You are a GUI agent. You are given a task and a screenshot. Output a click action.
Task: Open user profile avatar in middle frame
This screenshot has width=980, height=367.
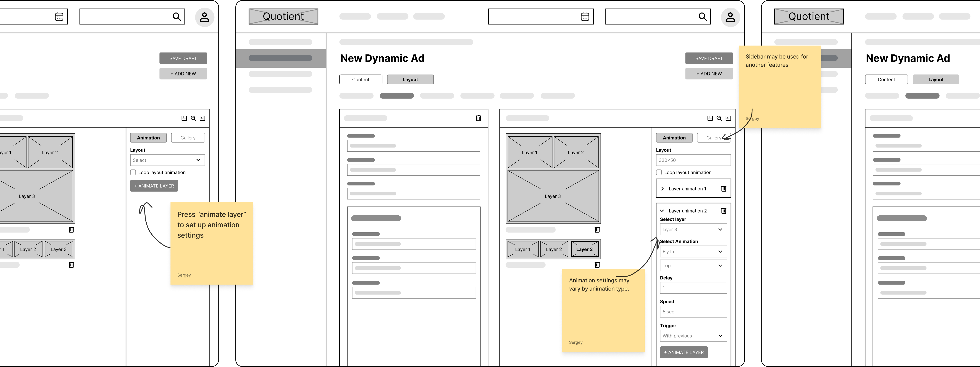pos(730,17)
